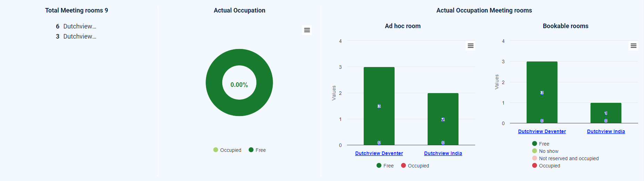Screen dimensions: 644x181
Task: Open Dutchview India link under Bookable rooms
Action: click(x=606, y=131)
